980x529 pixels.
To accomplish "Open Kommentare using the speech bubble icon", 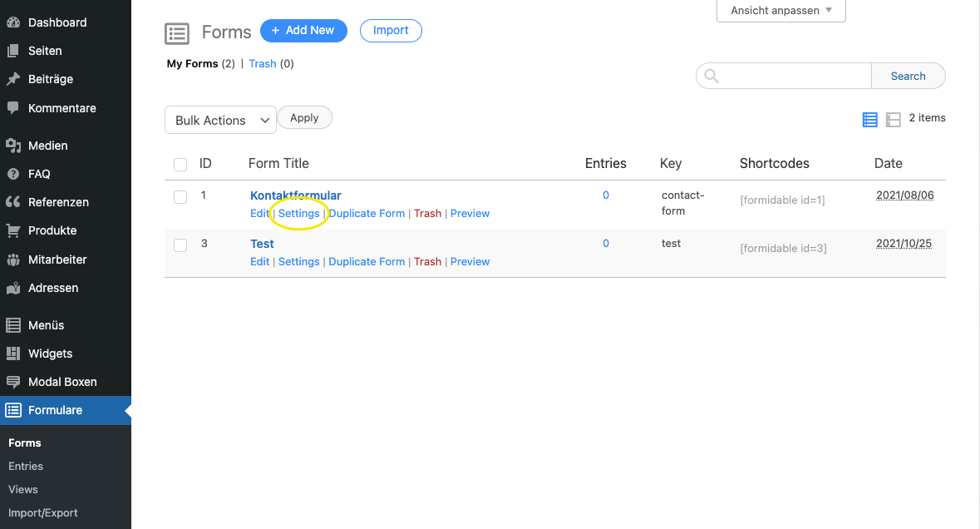I will click(15, 108).
